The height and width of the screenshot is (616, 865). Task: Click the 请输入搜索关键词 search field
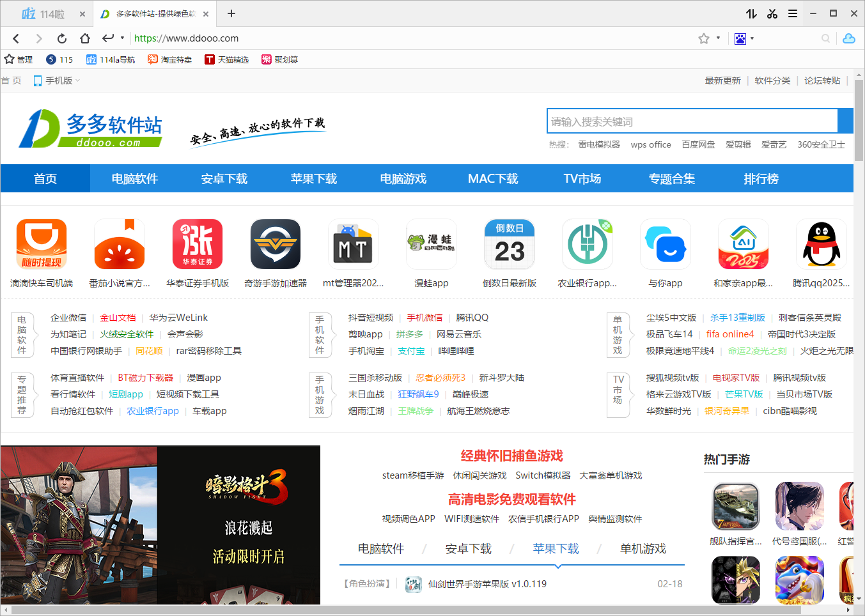692,121
